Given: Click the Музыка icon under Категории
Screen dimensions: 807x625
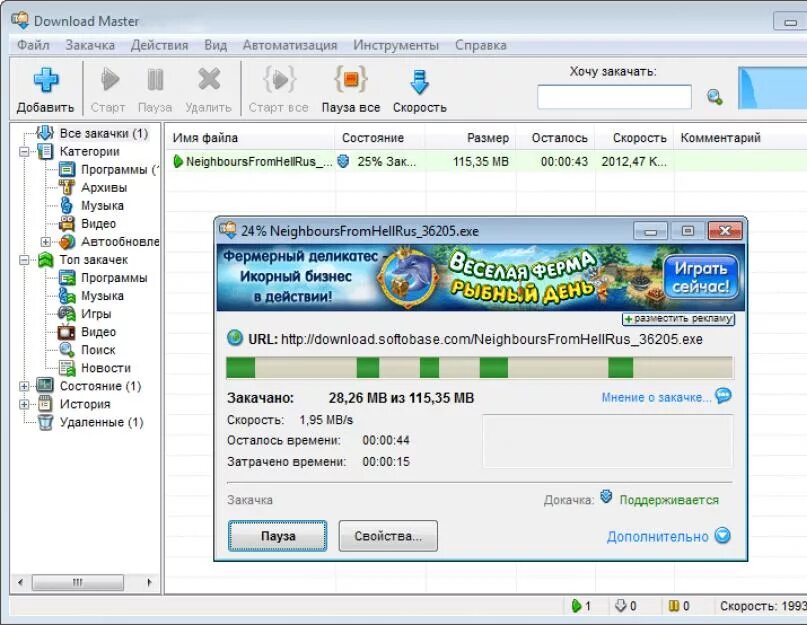Looking at the screenshot, I should point(66,205).
